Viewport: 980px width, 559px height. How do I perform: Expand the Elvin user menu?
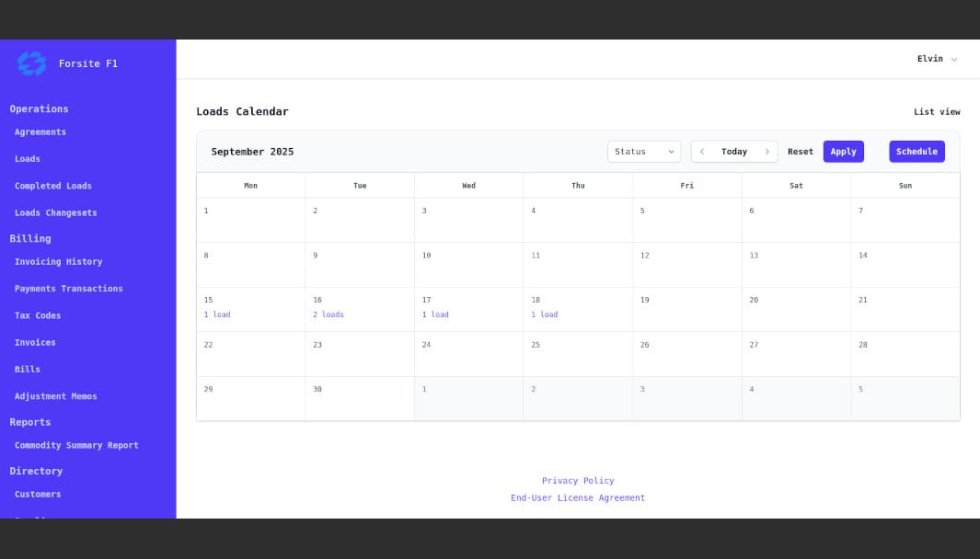pos(937,59)
